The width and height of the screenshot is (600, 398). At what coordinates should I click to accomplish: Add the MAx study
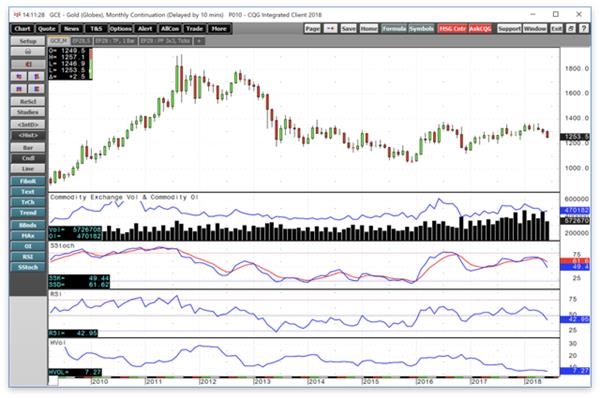pos(28,236)
